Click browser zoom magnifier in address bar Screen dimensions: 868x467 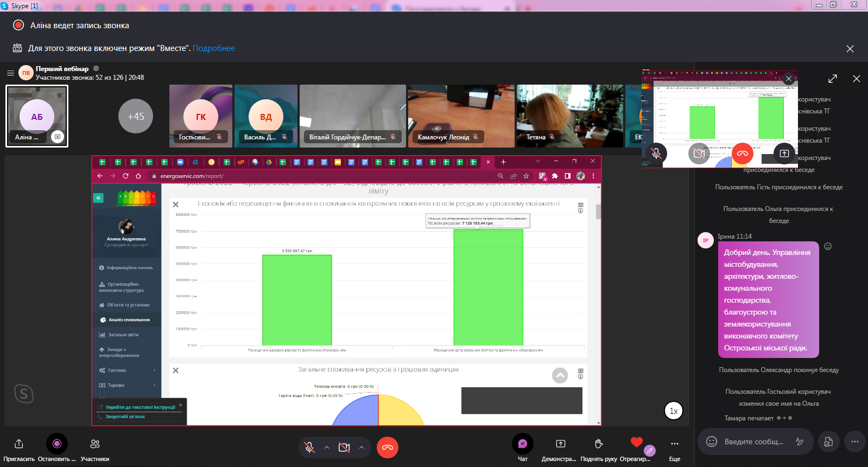pyautogui.click(x=500, y=176)
